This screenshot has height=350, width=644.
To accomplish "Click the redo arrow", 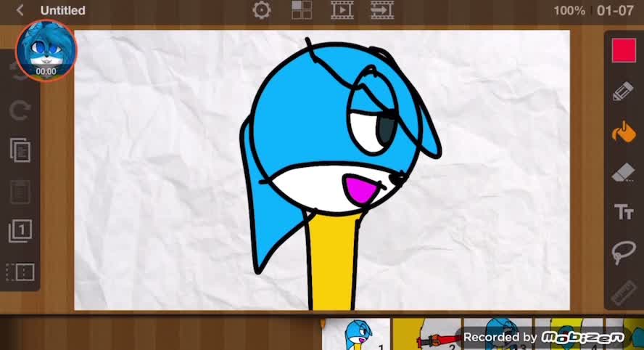I will click(x=20, y=110).
